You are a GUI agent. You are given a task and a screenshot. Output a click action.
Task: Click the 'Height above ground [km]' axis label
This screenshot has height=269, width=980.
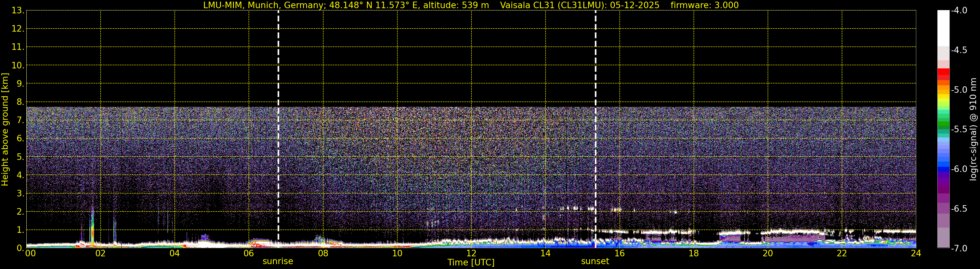[x=5, y=129]
